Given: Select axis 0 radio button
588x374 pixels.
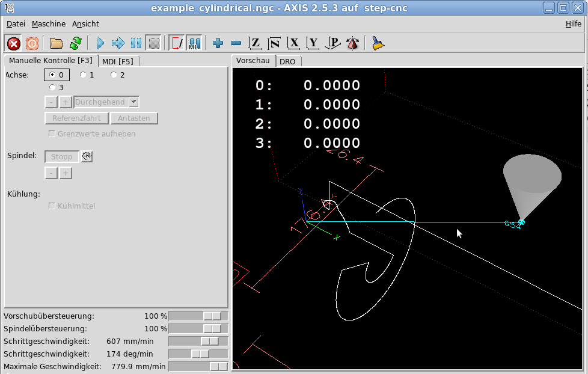Looking at the screenshot, I should point(52,75).
